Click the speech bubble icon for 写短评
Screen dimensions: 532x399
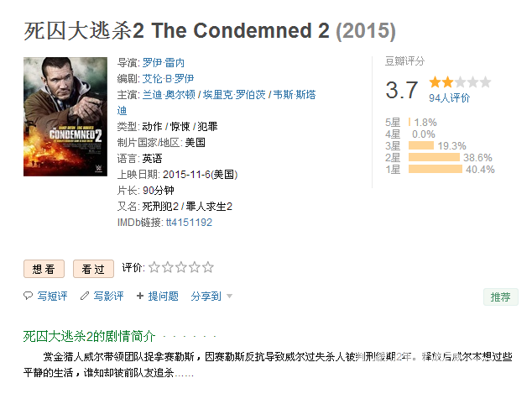pyautogui.click(x=28, y=296)
